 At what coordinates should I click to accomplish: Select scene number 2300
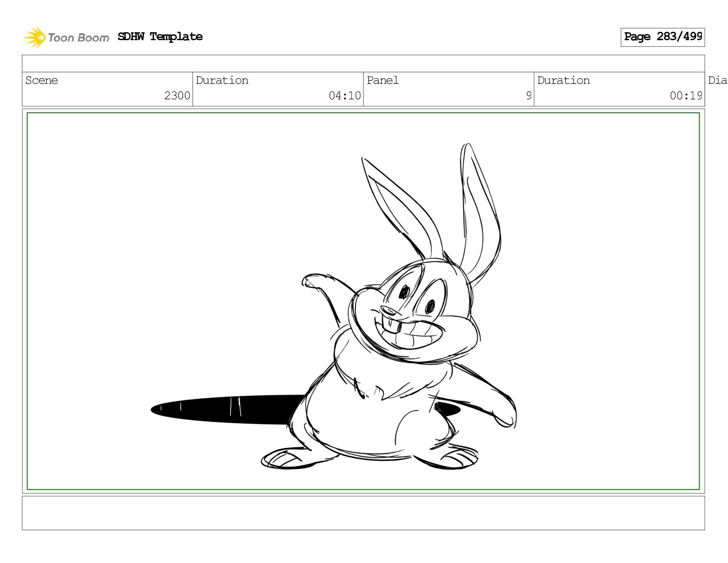(x=177, y=96)
